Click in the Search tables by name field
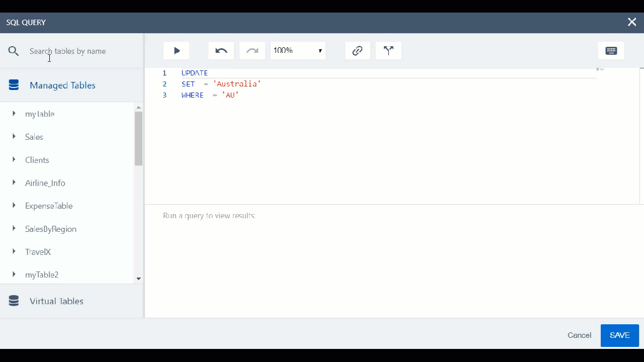644x362 pixels. (x=80, y=51)
